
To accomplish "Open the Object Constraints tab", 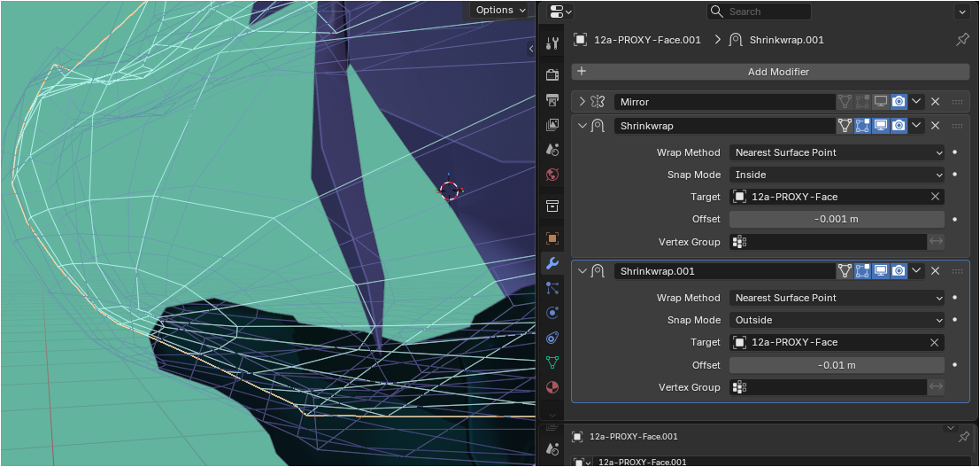I will pyautogui.click(x=552, y=338).
